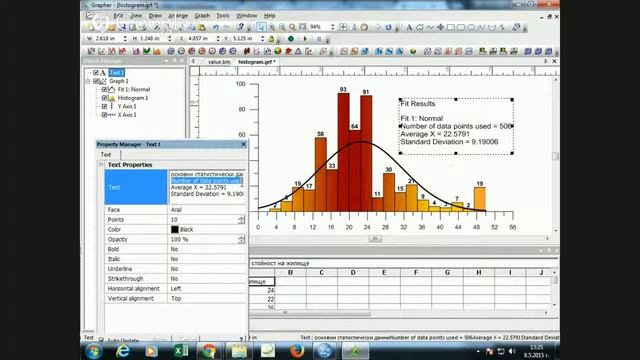
Task: Close the Property Manager panel
Action: 243,144
